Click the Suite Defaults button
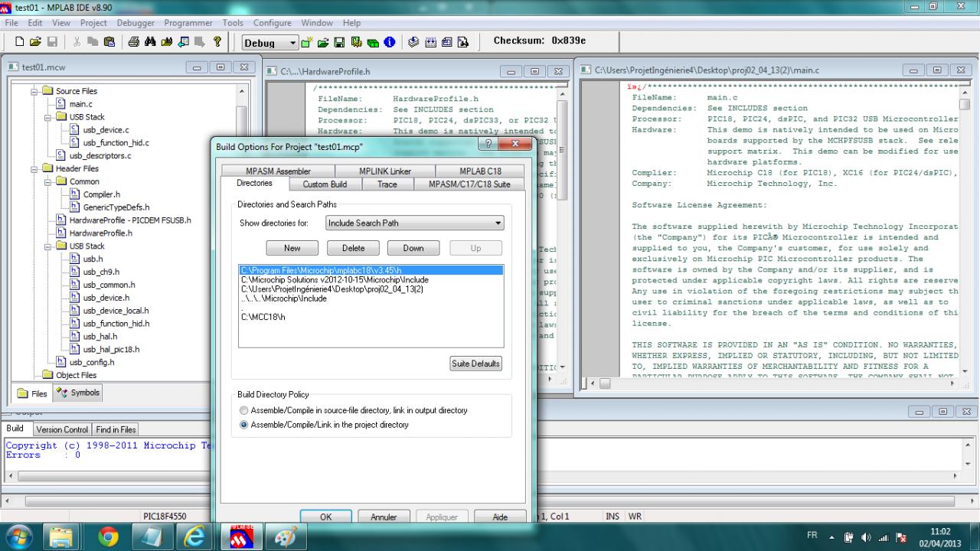This screenshot has height=551, width=980. [x=475, y=364]
